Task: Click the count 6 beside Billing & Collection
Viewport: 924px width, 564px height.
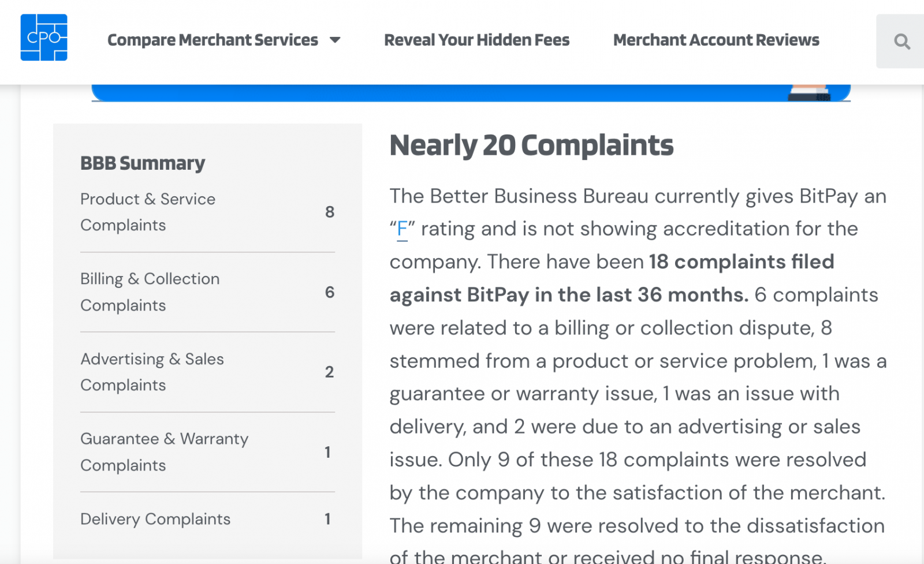Action: tap(330, 292)
